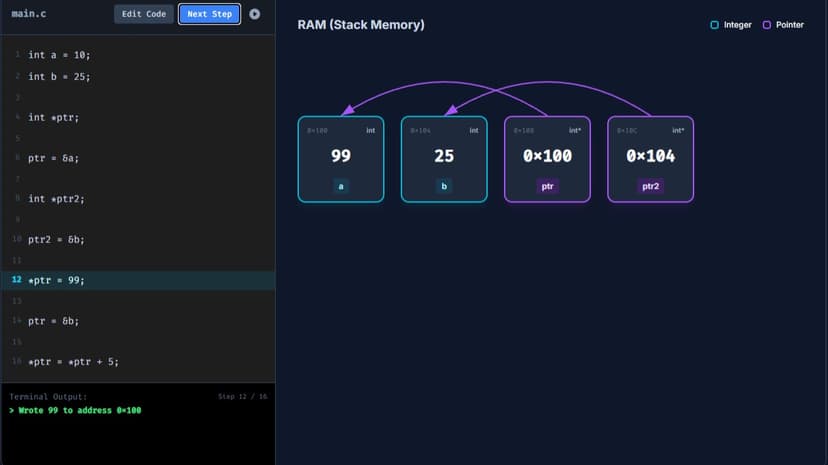The image size is (828, 465).
Task: Click variable label 'a' tag
Action: 341,186
